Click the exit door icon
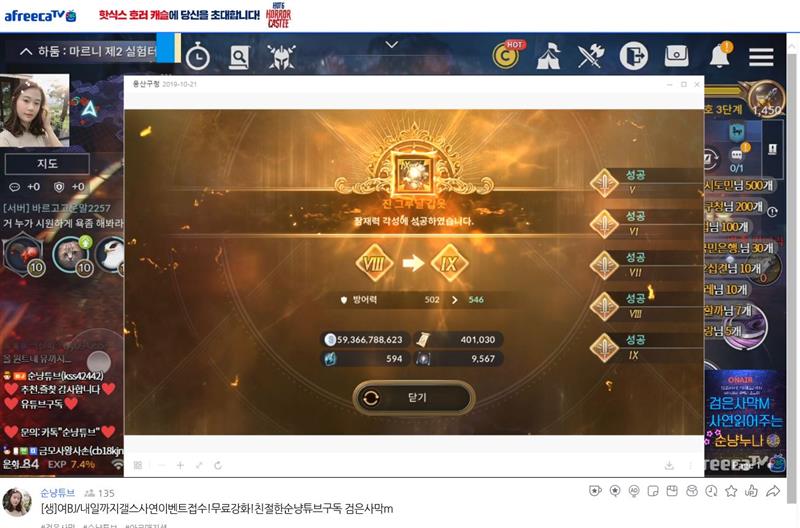 pos(634,56)
